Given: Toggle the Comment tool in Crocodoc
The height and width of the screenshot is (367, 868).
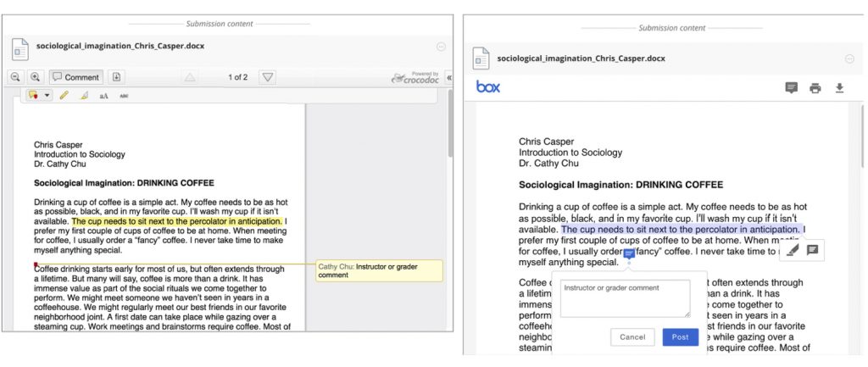Looking at the screenshot, I should tap(75, 77).
